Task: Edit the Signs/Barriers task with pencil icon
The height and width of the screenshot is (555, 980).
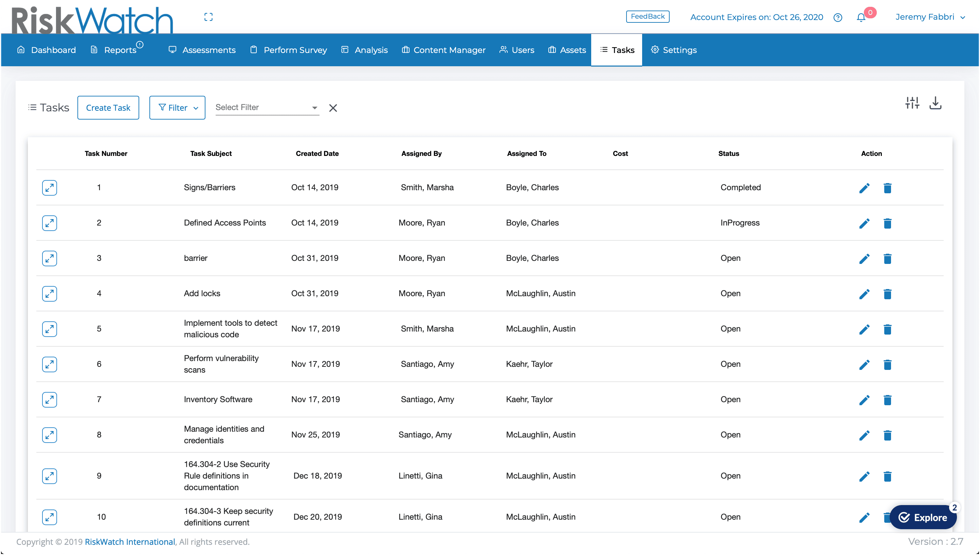Action: pos(864,188)
